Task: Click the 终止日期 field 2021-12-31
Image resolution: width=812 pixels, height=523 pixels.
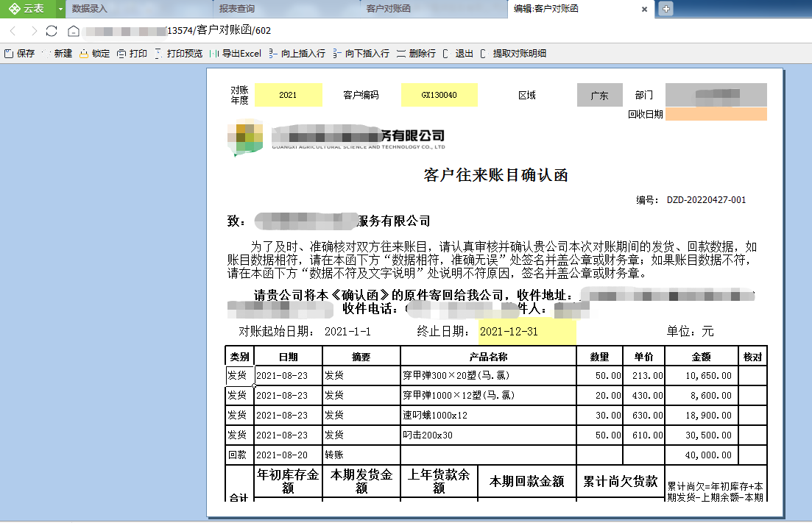Action: tap(526, 332)
